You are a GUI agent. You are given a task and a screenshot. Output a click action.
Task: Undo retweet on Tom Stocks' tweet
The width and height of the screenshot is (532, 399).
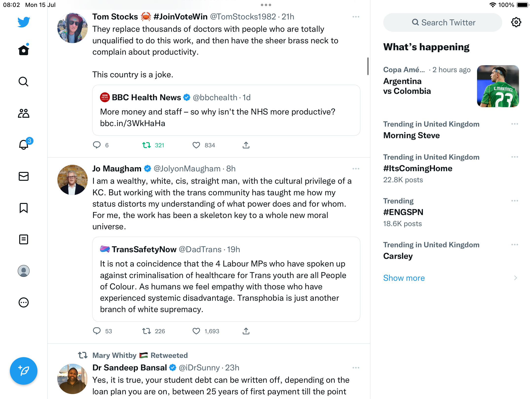pyautogui.click(x=147, y=145)
